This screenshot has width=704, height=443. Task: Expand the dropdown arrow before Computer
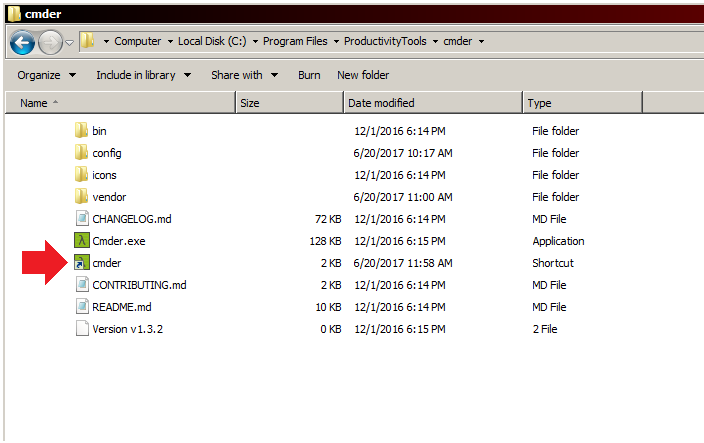[106, 41]
